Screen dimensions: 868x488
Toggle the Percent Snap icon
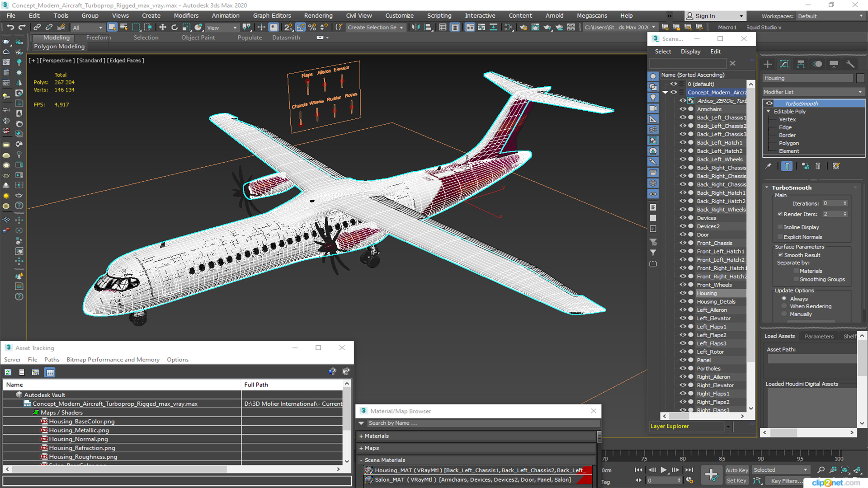point(312,28)
